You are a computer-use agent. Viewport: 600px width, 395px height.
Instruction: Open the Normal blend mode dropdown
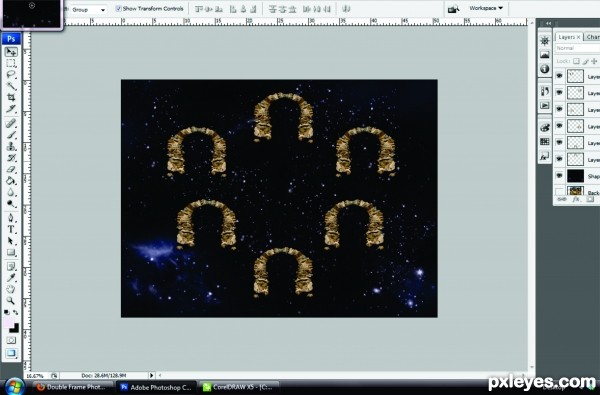pyautogui.click(x=577, y=48)
